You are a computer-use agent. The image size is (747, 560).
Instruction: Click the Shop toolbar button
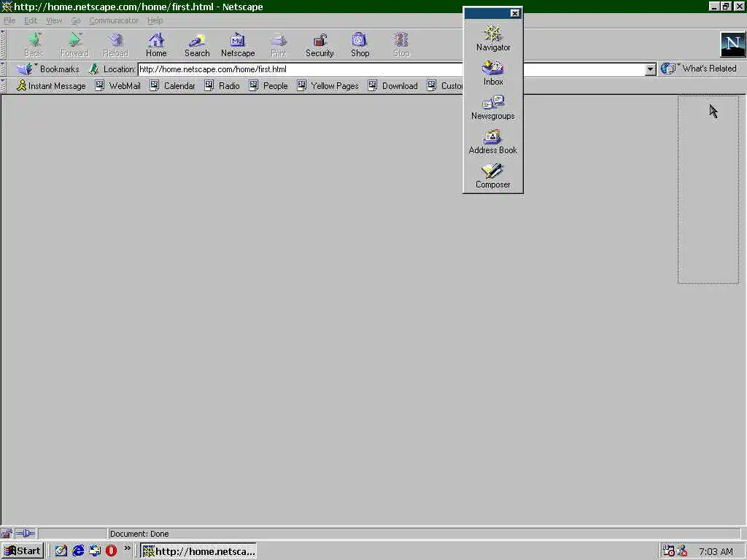[x=360, y=44]
